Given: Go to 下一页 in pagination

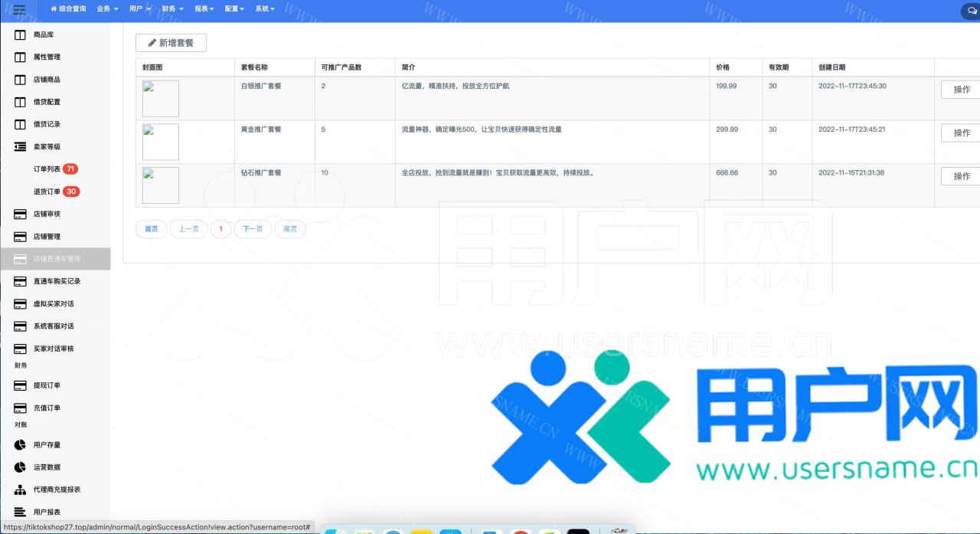Looking at the screenshot, I should [253, 229].
